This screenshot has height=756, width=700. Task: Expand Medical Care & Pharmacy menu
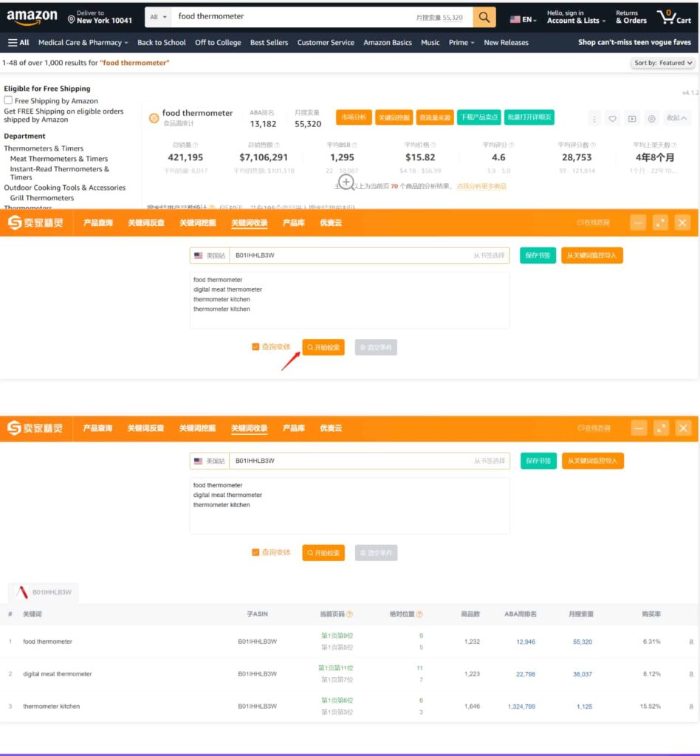click(83, 42)
